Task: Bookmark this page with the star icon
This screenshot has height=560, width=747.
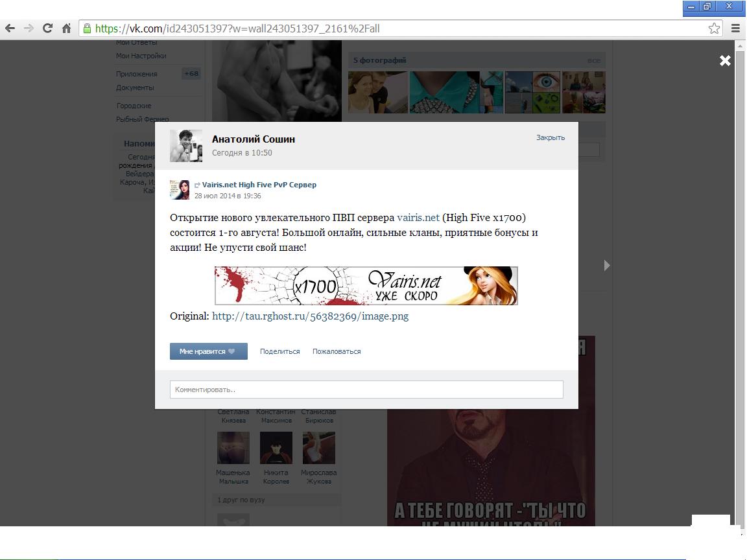Action: 714,29
